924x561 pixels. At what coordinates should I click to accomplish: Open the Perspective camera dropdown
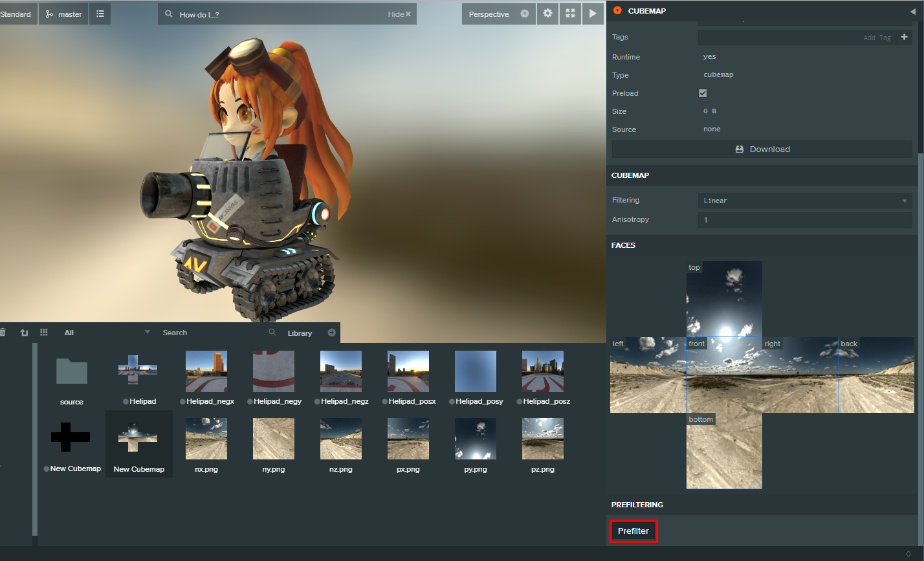(x=498, y=14)
